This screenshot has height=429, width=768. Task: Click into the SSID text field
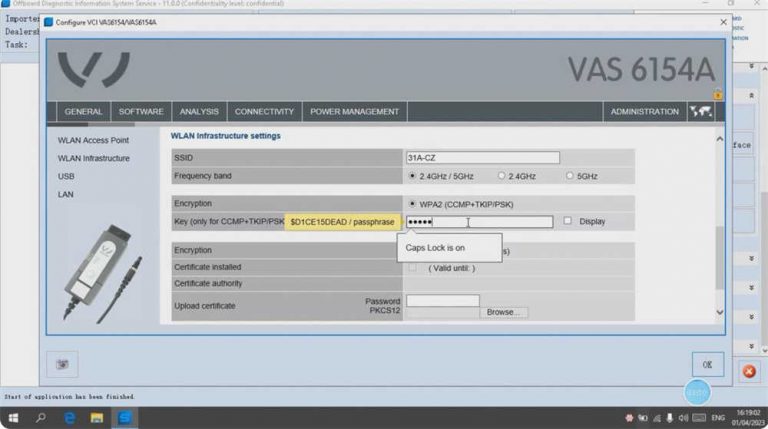pyautogui.click(x=482, y=158)
